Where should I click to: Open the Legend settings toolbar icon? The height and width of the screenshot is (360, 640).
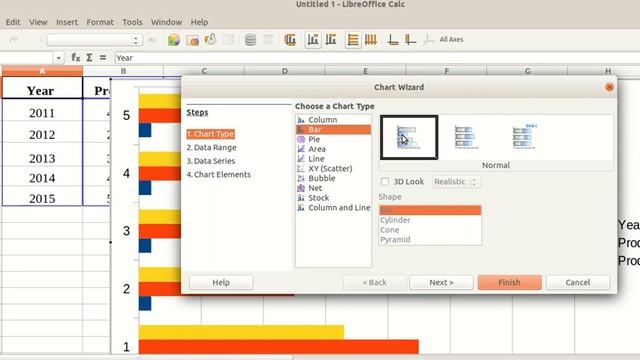[x=331, y=40]
